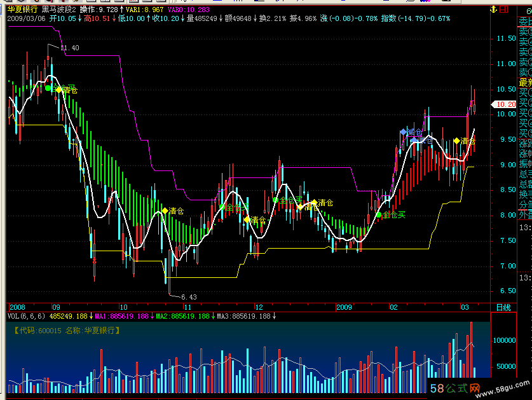Click the 11.50 price axis label
This screenshot has height=400, width=532.
click(x=506, y=38)
